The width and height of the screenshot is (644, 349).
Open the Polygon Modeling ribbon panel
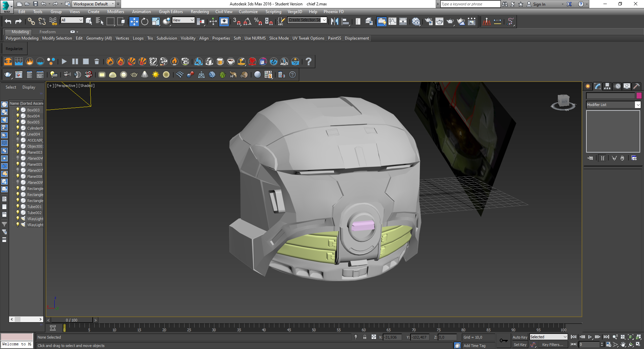[22, 38]
